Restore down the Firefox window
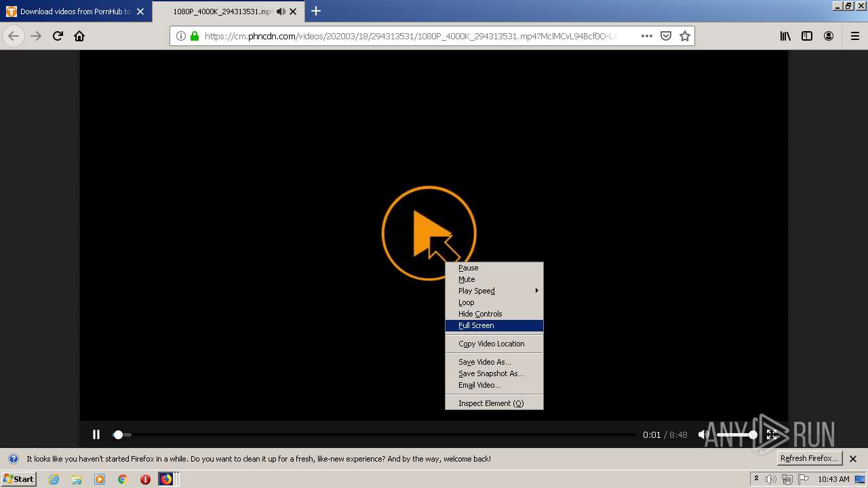The image size is (868, 488). click(x=848, y=5)
